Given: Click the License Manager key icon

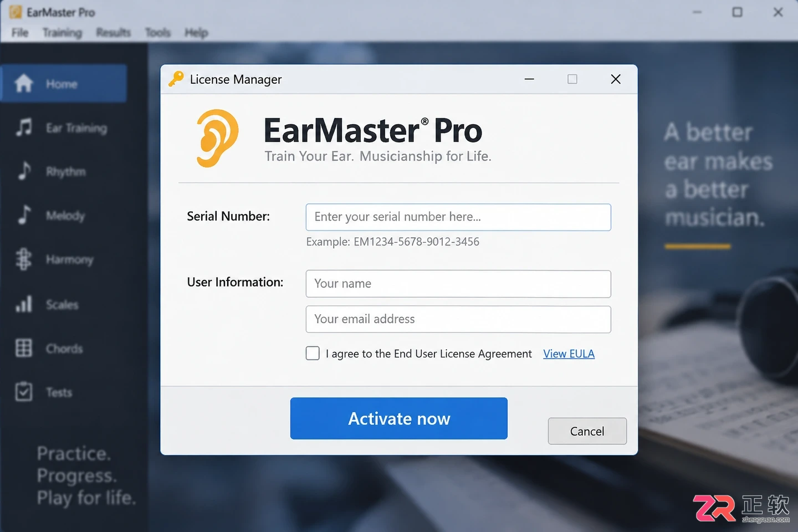Looking at the screenshot, I should pyautogui.click(x=176, y=79).
